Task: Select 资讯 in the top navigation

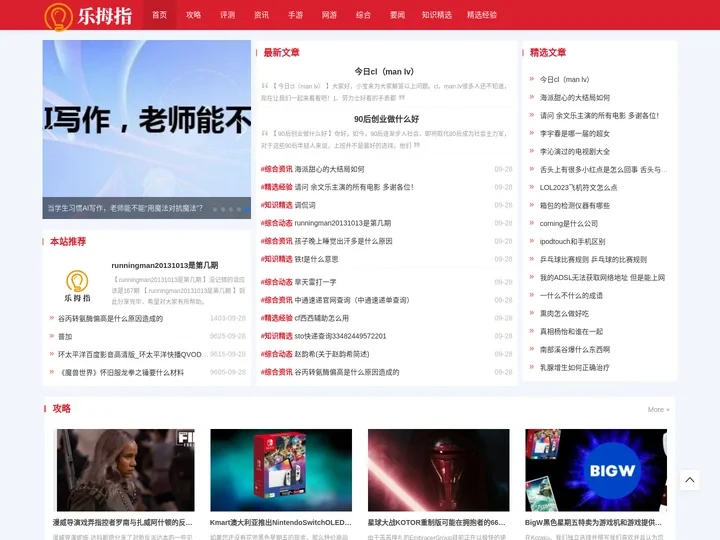Action: (261, 15)
